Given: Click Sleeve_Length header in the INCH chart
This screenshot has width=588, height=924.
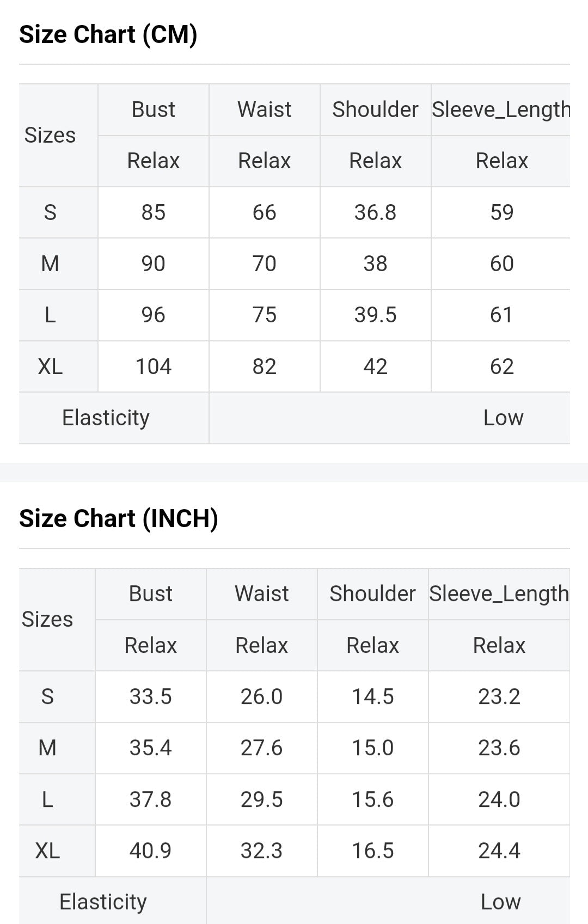Looking at the screenshot, I should [x=499, y=593].
